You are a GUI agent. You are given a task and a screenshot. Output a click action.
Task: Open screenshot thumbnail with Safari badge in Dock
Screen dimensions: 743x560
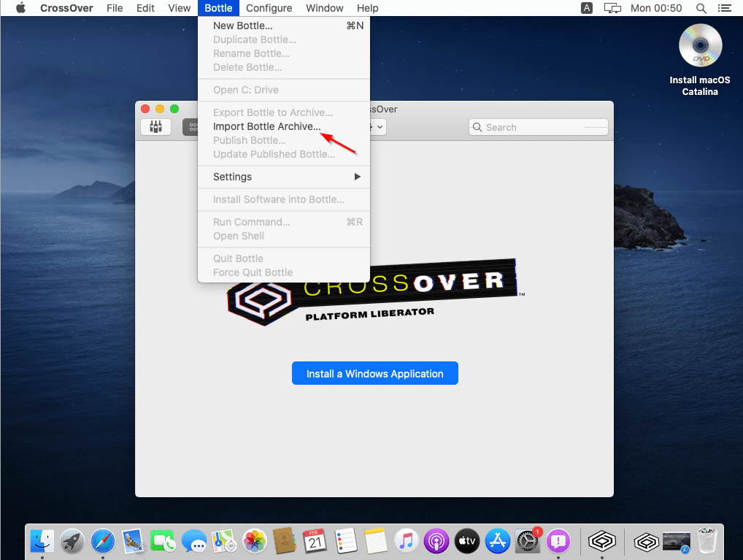tap(677, 542)
